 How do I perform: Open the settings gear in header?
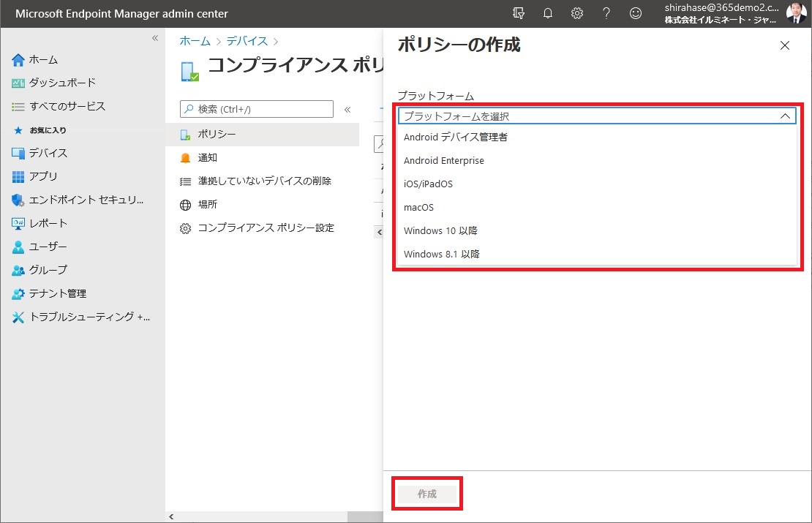[x=577, y=13]
